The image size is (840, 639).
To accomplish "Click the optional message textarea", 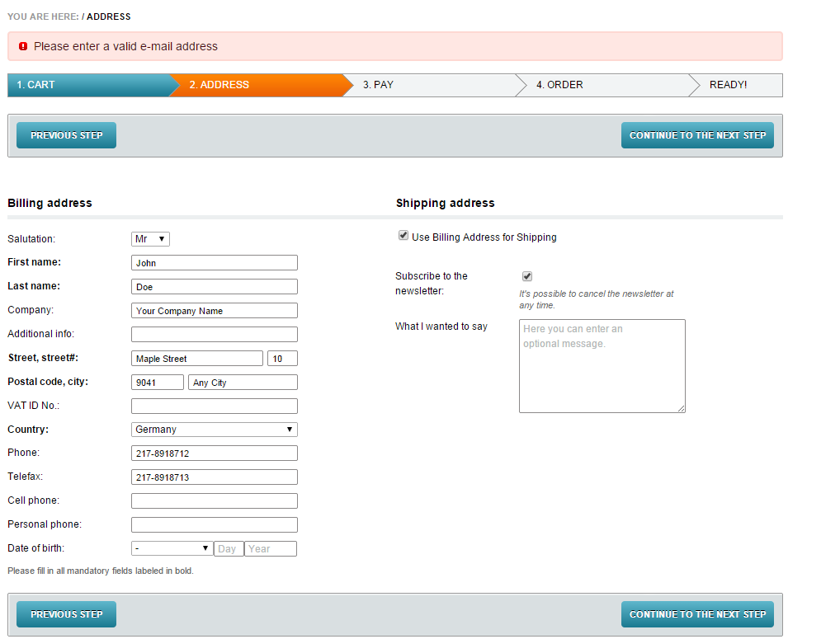I will click(602, 366).
